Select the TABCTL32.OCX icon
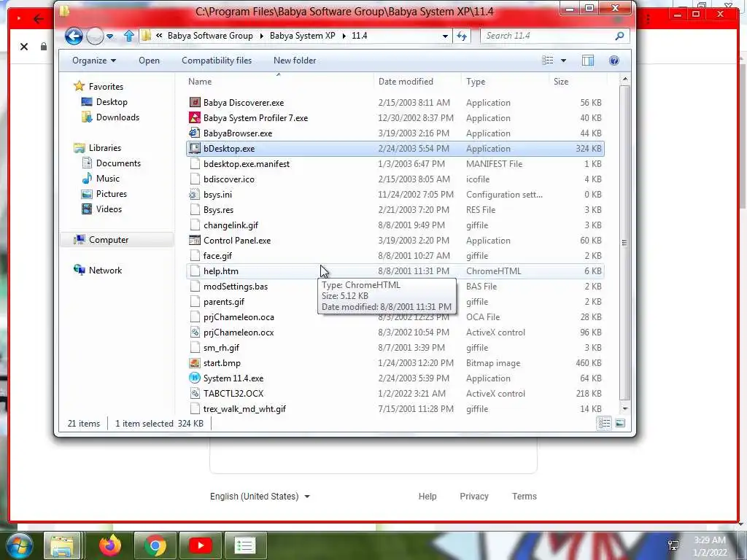Viewport: 747px width, 560px height. point(194,393)
